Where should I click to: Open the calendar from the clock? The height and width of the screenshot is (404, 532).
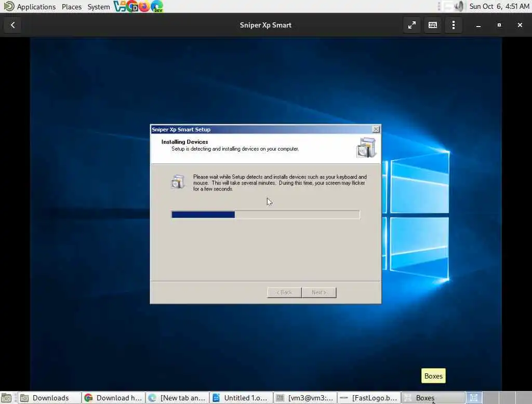pos(499,6)
